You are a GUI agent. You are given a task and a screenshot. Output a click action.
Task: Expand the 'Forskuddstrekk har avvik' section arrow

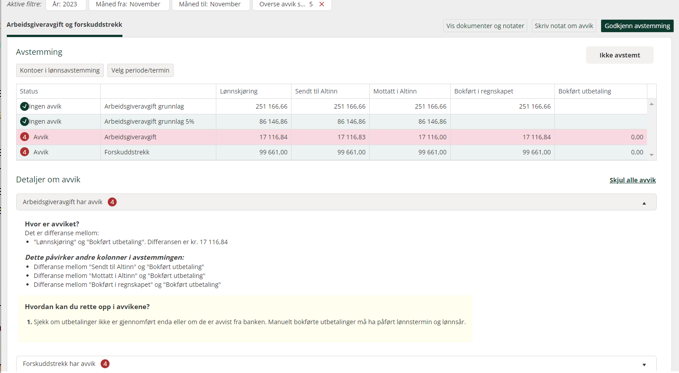pyautogui.click(x=644, y=365)
